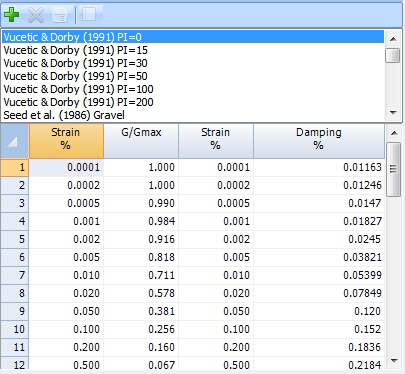The height and width of the screenshot is (374, 405).
Task: Click the G/Gmax column header
Action: (141, 141)
